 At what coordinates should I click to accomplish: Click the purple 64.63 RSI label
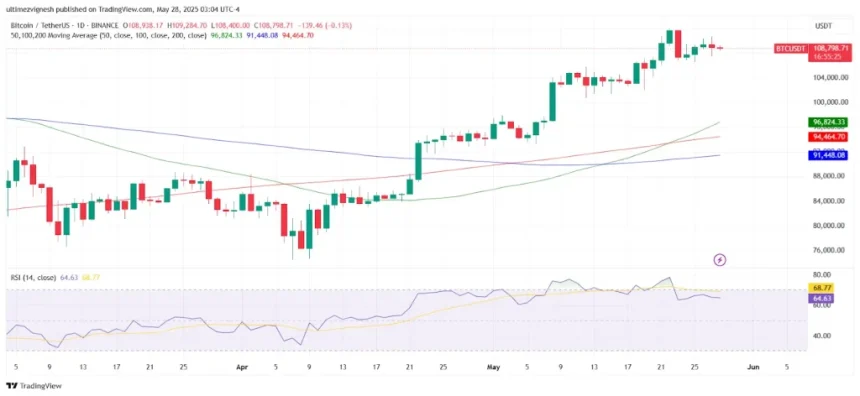[x=821, y=298]
